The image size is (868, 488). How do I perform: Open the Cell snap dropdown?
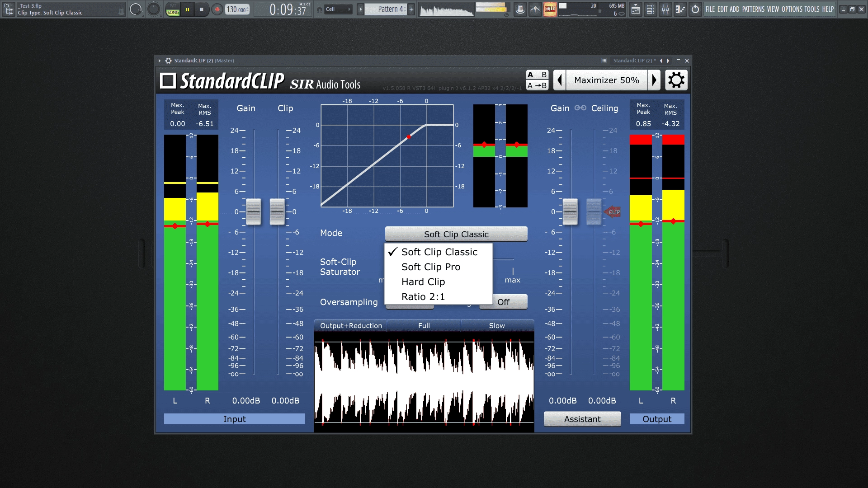click(338, 9)
